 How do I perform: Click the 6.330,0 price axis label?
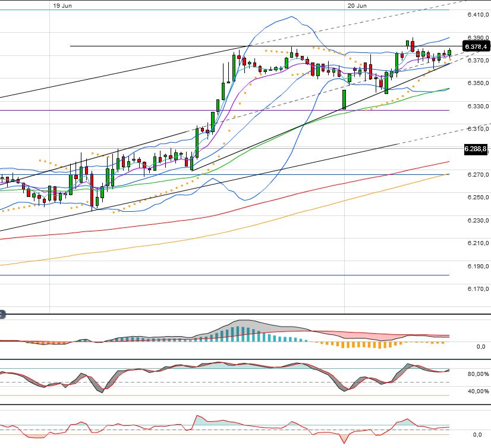click(x=478, y=106)
